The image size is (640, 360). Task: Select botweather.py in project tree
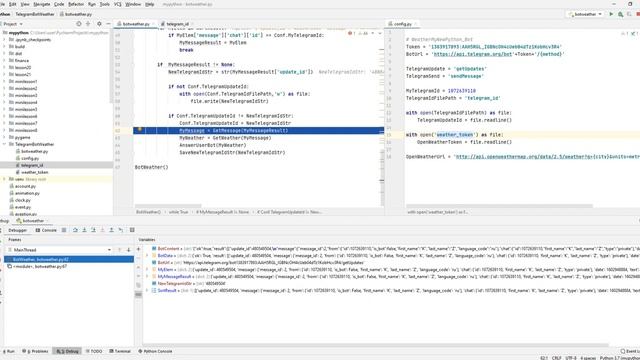coord(35,151)
